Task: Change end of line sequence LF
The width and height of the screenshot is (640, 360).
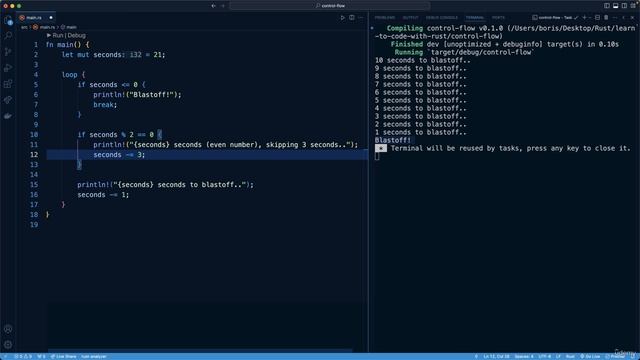Action: [x=558, y=356]
